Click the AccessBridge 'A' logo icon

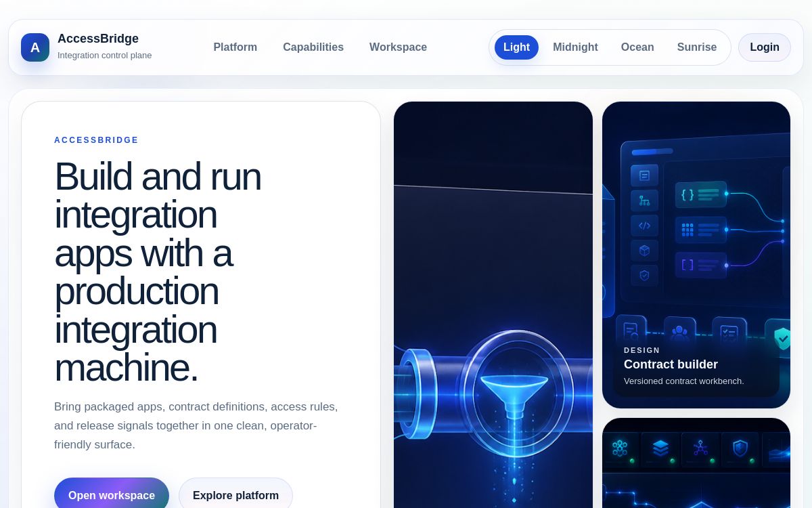(35, 47)
